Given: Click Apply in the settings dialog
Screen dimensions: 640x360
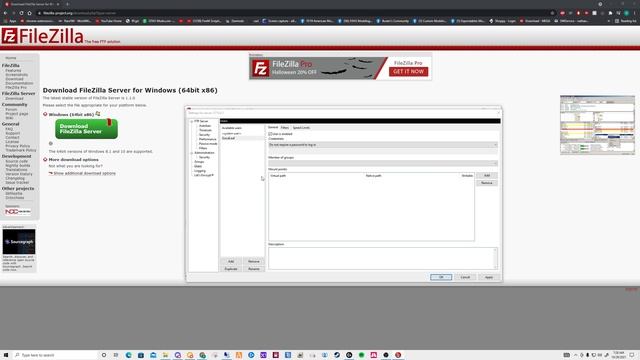Looking at the screenshot, I should point(489,277).
